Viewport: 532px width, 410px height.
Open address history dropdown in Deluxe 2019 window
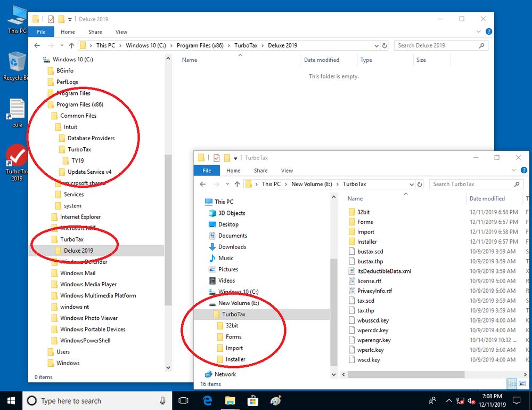point(377,45)
